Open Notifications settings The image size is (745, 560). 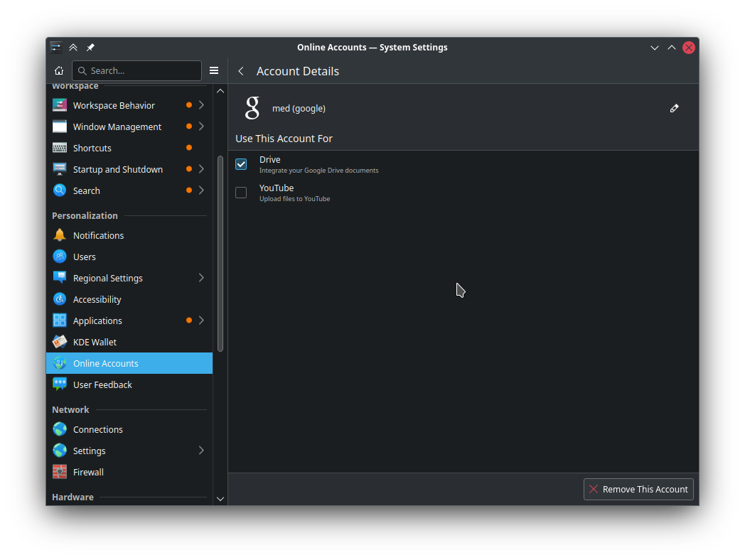click(x=129, y=235)
